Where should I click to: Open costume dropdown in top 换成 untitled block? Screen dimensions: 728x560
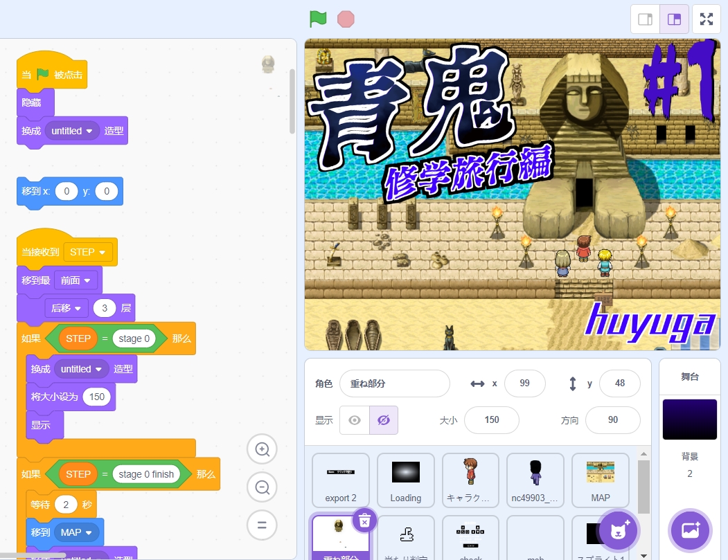point(72,131)
